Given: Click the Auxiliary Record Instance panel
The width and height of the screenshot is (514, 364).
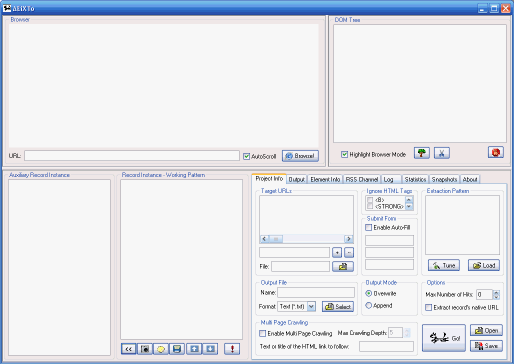Looking at the screenshot, I should coord(59,267).
